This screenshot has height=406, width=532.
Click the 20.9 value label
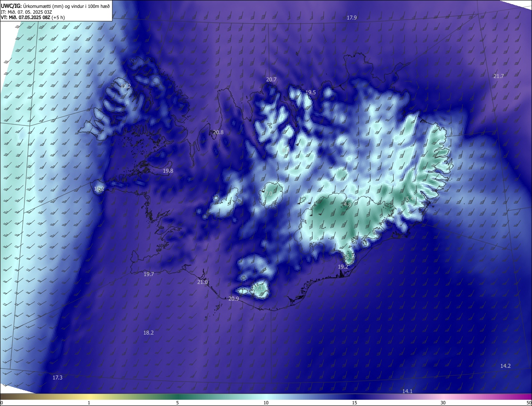(234, 299)
